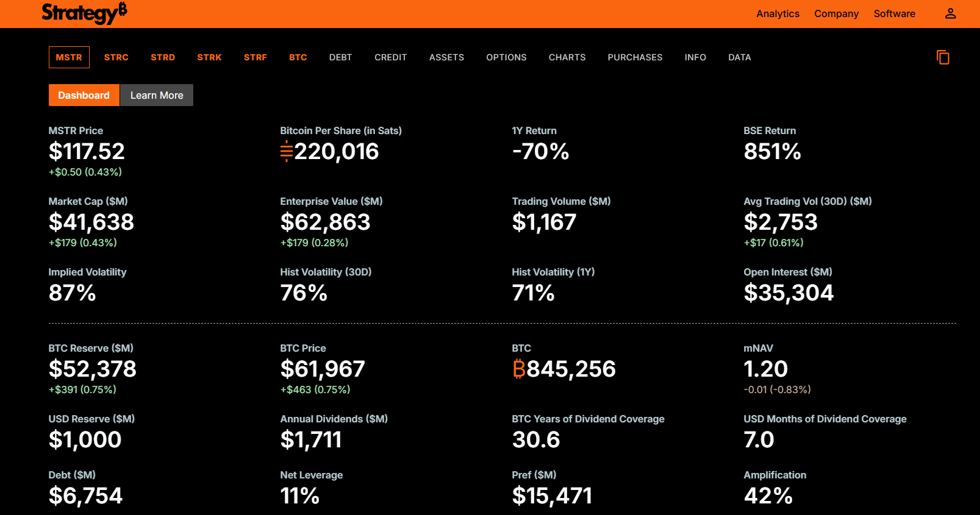Image resolution: width=980 pixels, height=515 pixels.
Task: Click the Dashboard button
Action: click(x=84, y=95)
